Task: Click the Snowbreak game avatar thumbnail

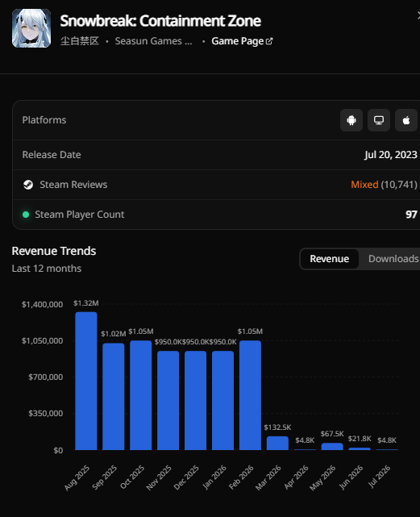Action: 31,28
